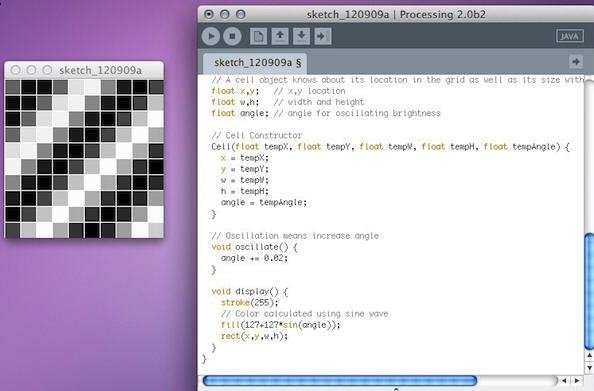Open the JAVA mode selector
This screenshot has height=391, width=594.
(570, 36)
